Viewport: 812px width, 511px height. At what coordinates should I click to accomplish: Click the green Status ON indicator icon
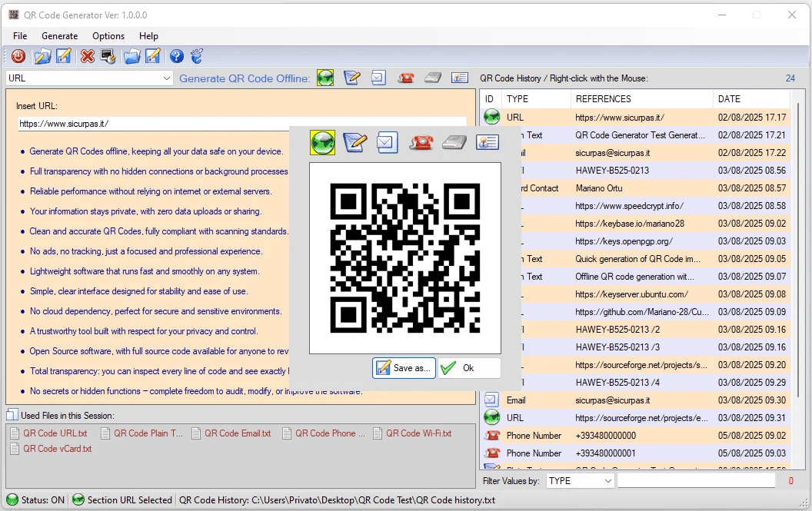[12, 499]
